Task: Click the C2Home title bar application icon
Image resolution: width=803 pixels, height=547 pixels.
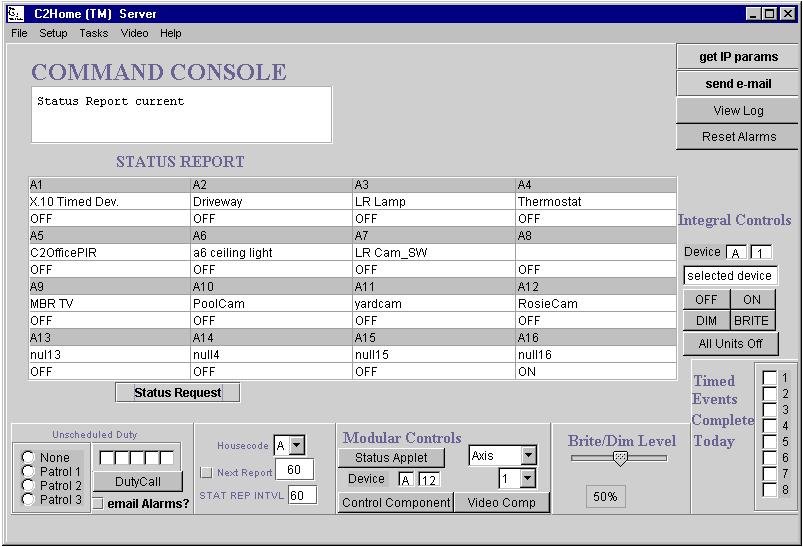Action: [x=14, y=14]
